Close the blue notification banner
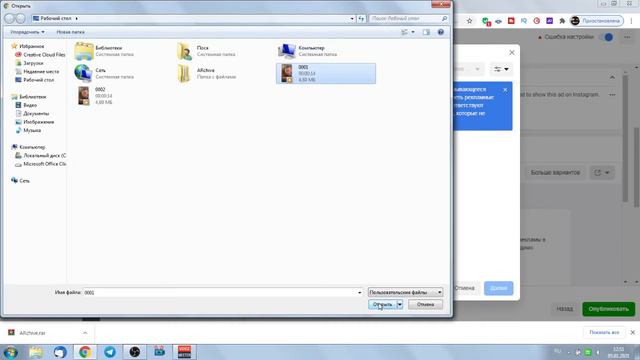The height and width of the screenshot is (360, 640). point(505,90)
